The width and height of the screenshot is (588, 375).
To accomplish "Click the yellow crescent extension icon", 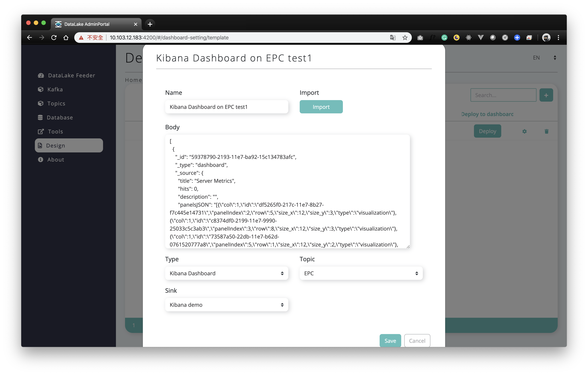I will point(456,37).
